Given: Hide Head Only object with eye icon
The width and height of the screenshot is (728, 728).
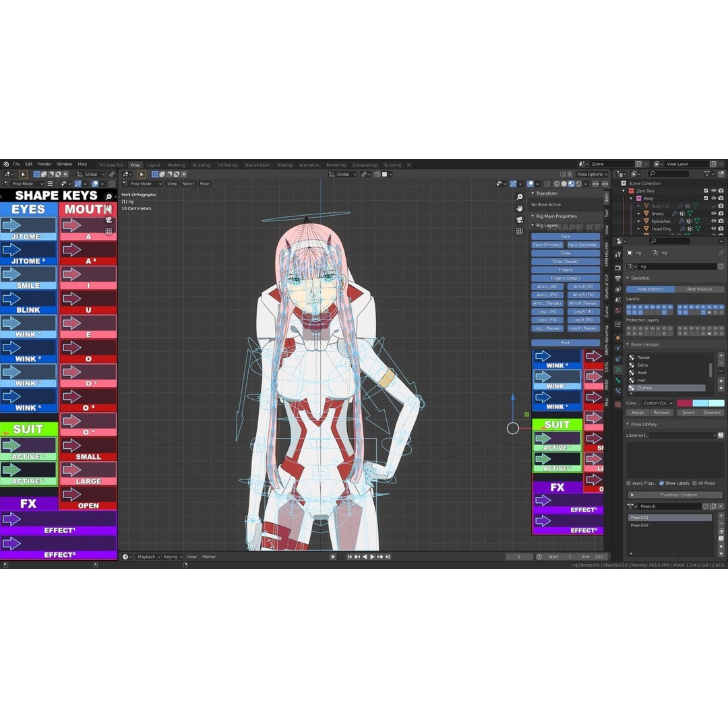Looking at the screenshot, I should [714, 229].
